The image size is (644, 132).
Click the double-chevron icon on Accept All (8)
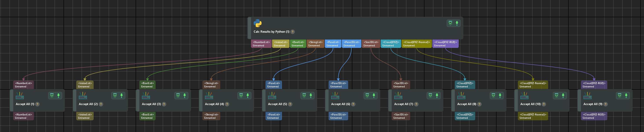(493, 96)
